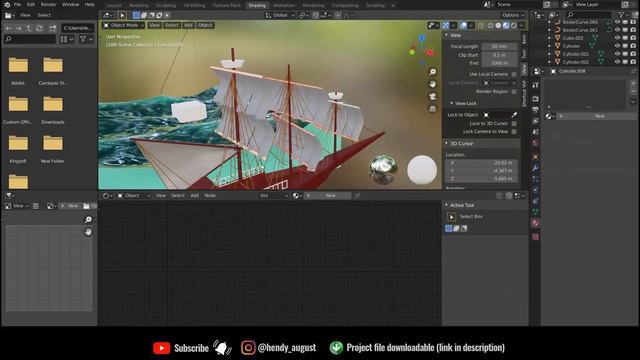Open the Render menu

pyautogui.click(x=49, y=4)
